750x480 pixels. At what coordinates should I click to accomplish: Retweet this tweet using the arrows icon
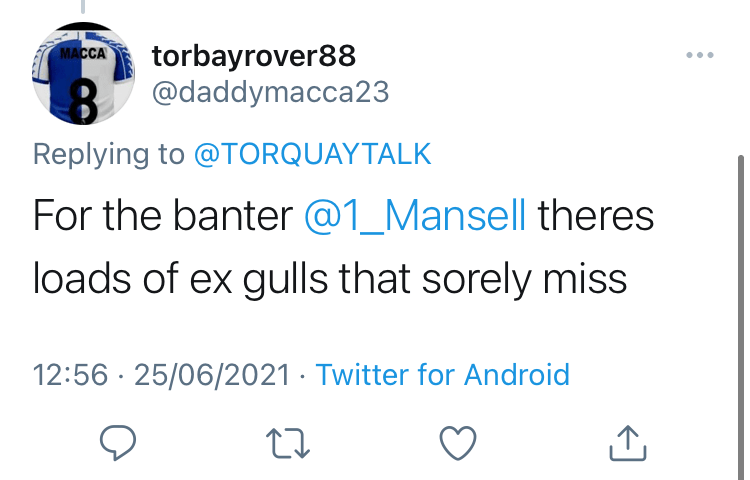click(287, 439)
